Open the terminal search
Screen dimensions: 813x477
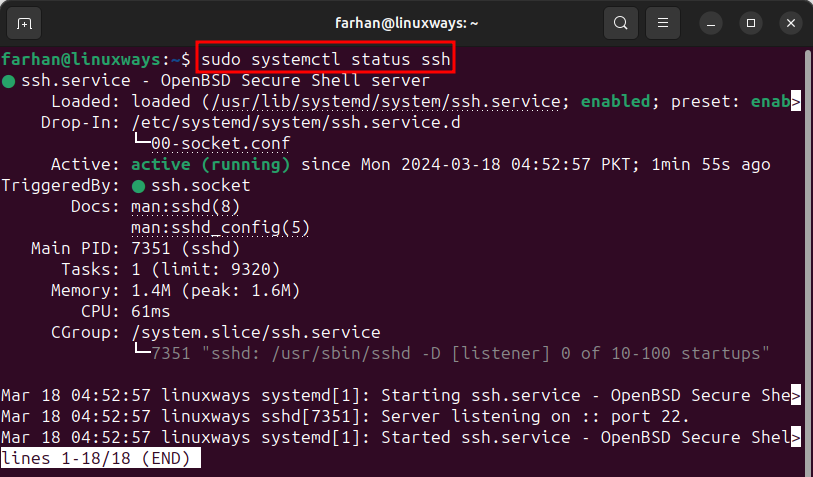tap(621, 23)
